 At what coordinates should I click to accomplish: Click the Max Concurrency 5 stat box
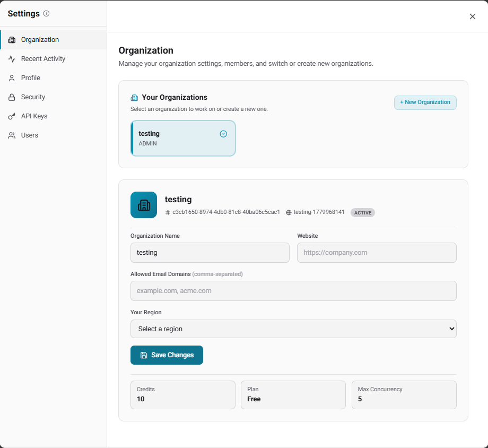404,395
